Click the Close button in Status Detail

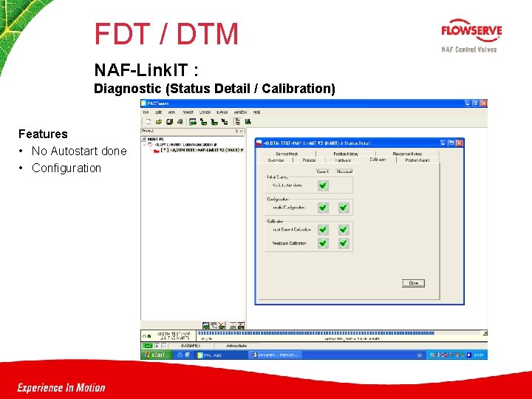tap(413, 283)
